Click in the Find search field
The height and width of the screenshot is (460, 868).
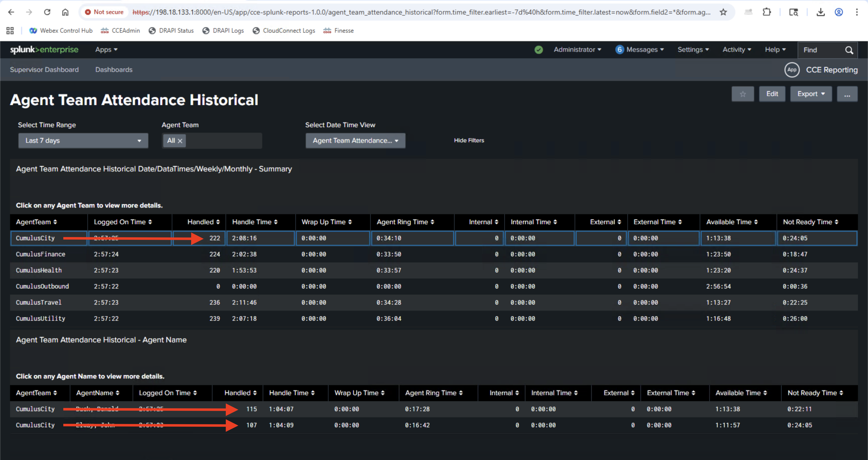(x=821, y=50)
